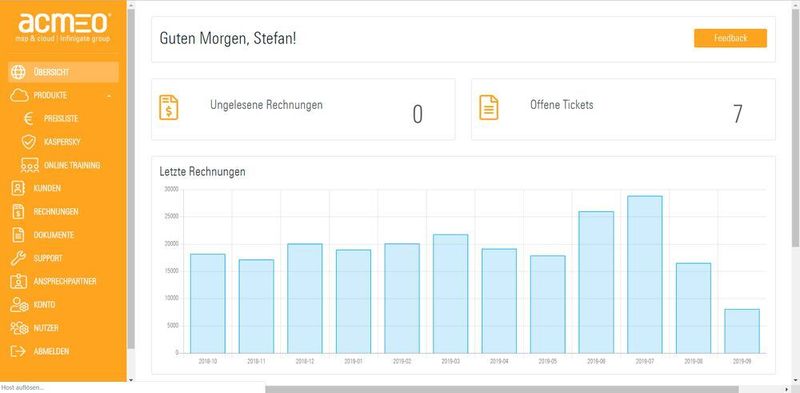Click the Ungelesene Rechnungen invoice card icon
The height and width of the screenshot is (393, 800).
[x=168, y=108]
